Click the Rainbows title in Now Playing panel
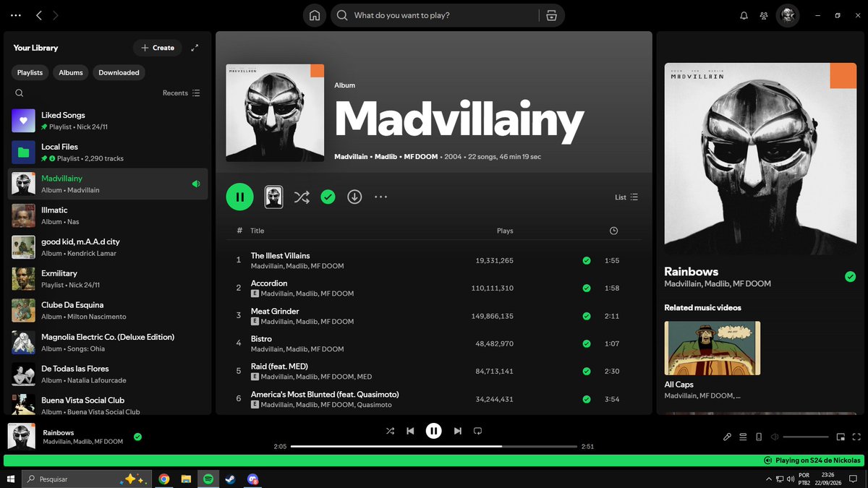This screenshot has height=488, width=868. click(x=692, y=272)
